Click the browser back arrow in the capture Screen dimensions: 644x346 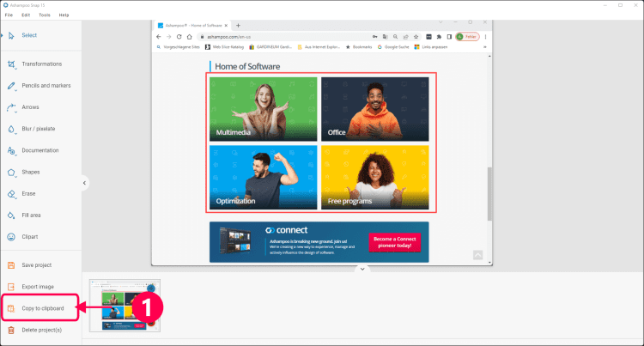[159, 37]
